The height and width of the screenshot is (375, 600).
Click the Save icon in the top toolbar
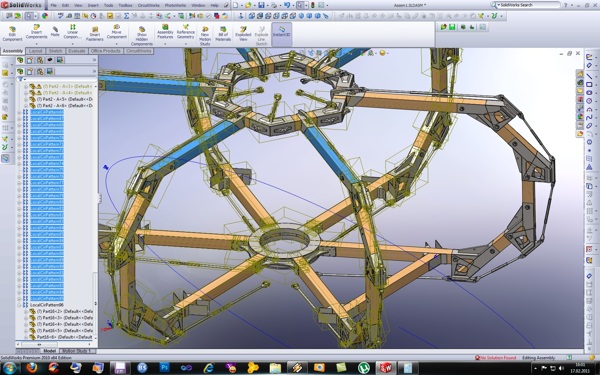(x=261, y=5)
